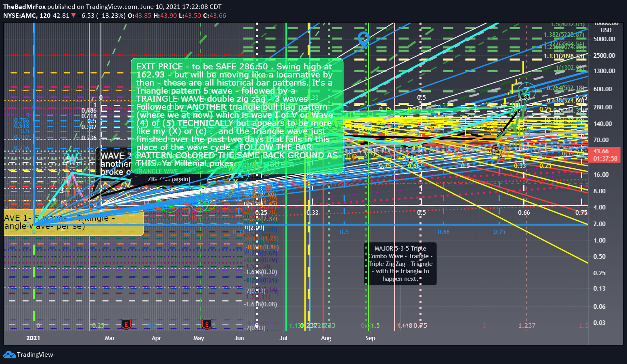
Task: Click the 16.00 price axis label
Action: click(601, 175)
